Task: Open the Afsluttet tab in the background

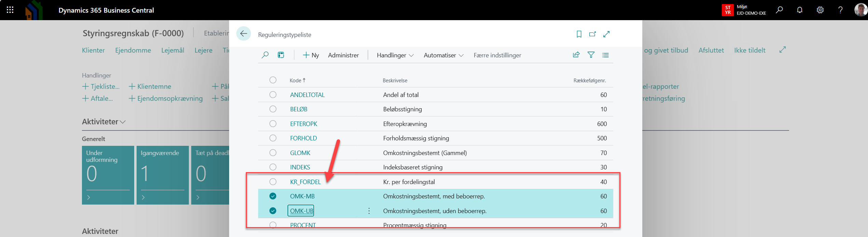Action: coord(711,50)
